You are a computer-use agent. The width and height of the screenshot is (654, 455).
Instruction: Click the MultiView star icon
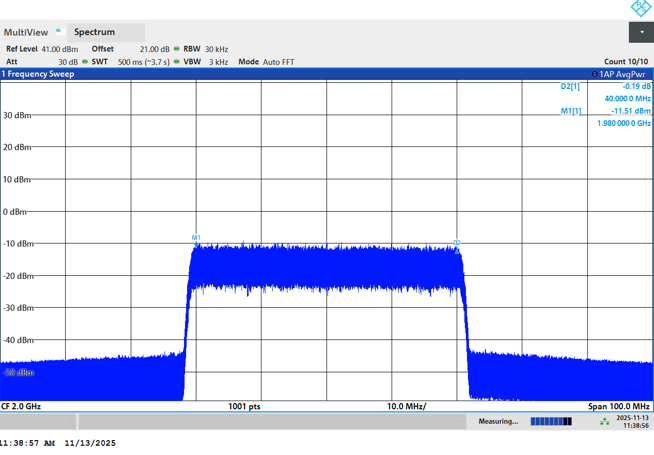(58, 31)
